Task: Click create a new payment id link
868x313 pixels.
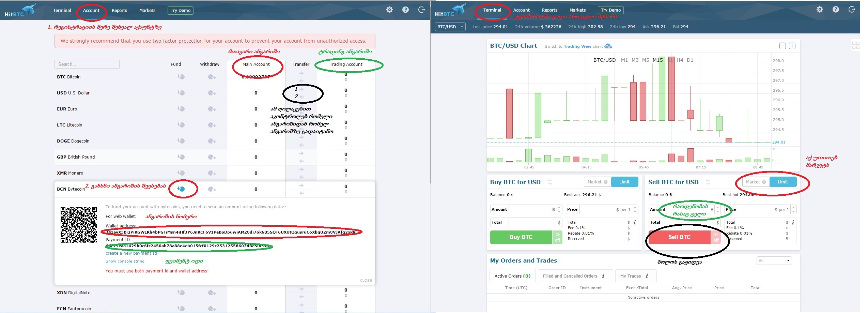Action: [131, 253]
